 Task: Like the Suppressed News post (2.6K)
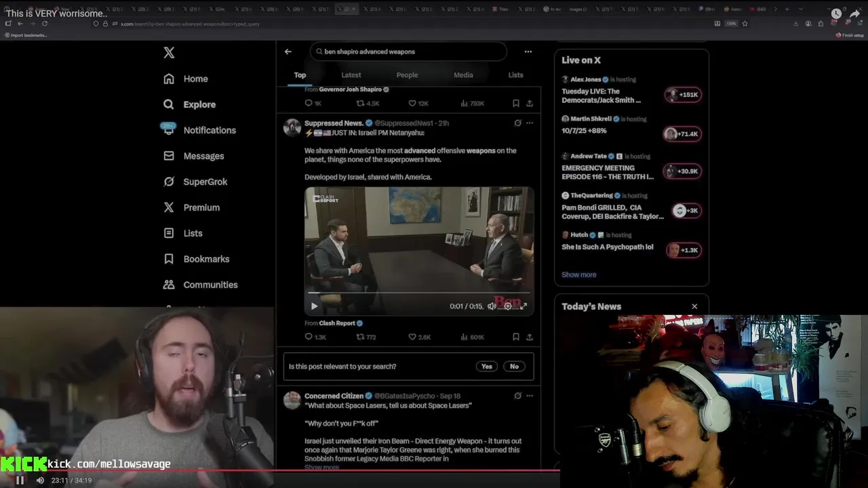(x=419, y=337)
